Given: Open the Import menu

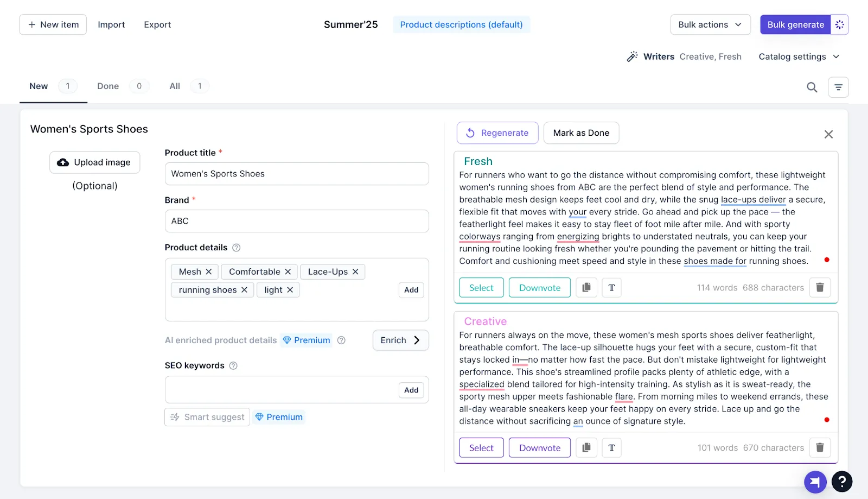Looking at the screenshot, I should [111, 24].
